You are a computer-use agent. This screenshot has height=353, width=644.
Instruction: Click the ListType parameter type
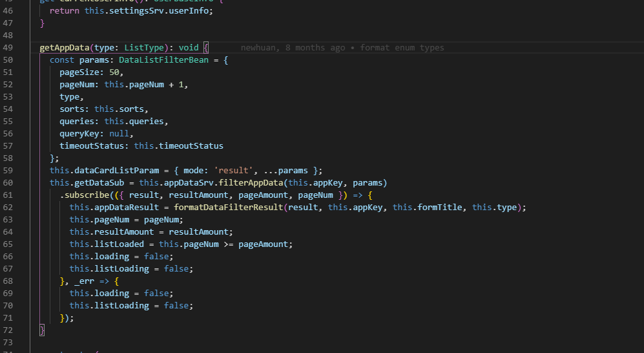click(144, 48)
